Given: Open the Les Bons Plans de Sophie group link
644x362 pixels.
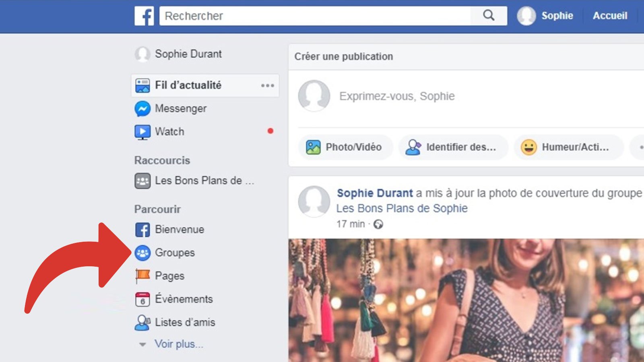Looking at the screenshot, I should [402, 208].
